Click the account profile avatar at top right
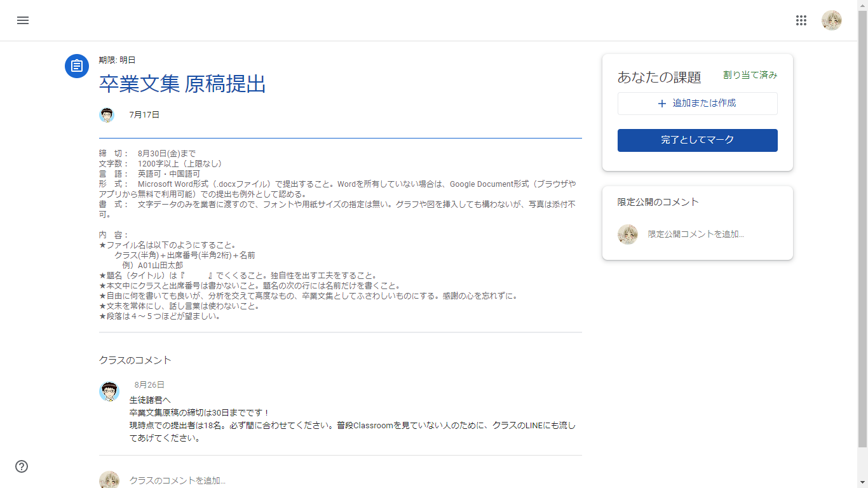 (x=831, y=20)
